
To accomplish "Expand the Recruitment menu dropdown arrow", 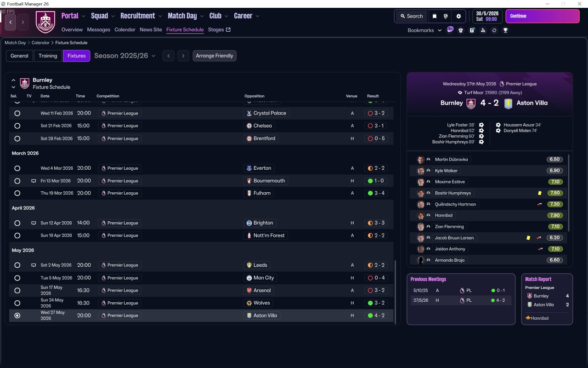I will coord(160,16).
